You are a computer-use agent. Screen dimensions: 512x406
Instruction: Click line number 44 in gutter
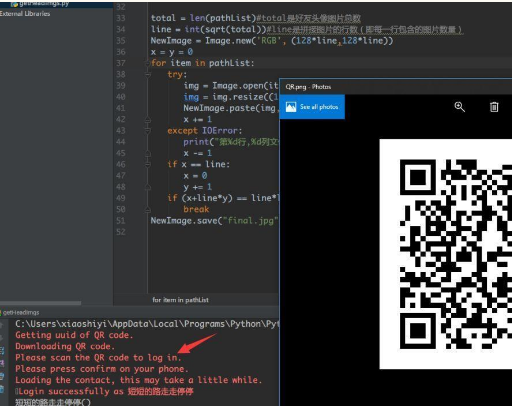[121, 142]
